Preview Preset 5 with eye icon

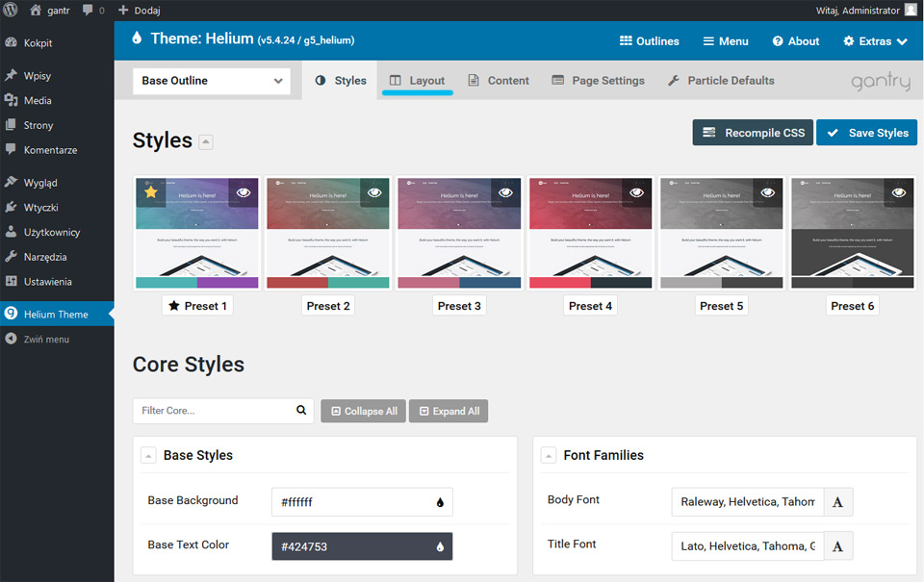click(x=768, y=192)
